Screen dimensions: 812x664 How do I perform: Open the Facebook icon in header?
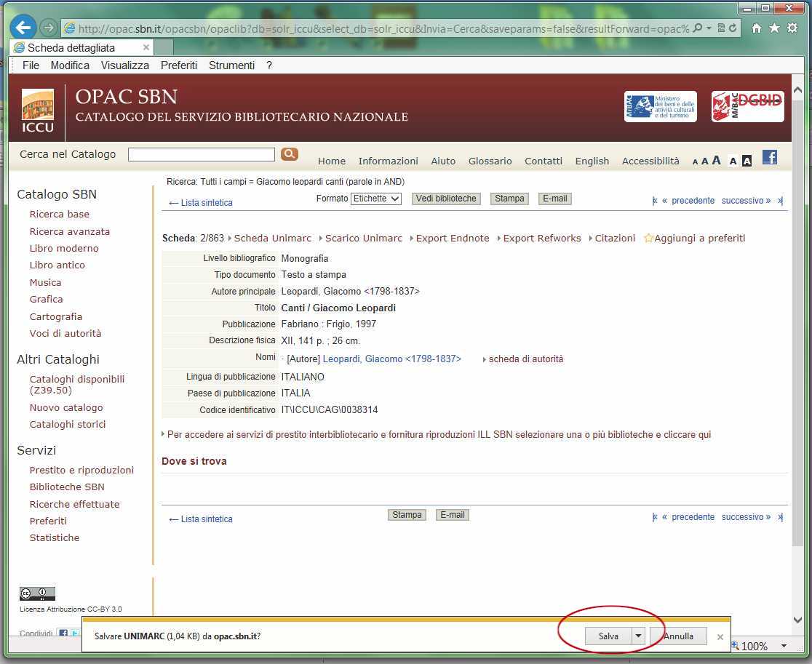point(770,157)
